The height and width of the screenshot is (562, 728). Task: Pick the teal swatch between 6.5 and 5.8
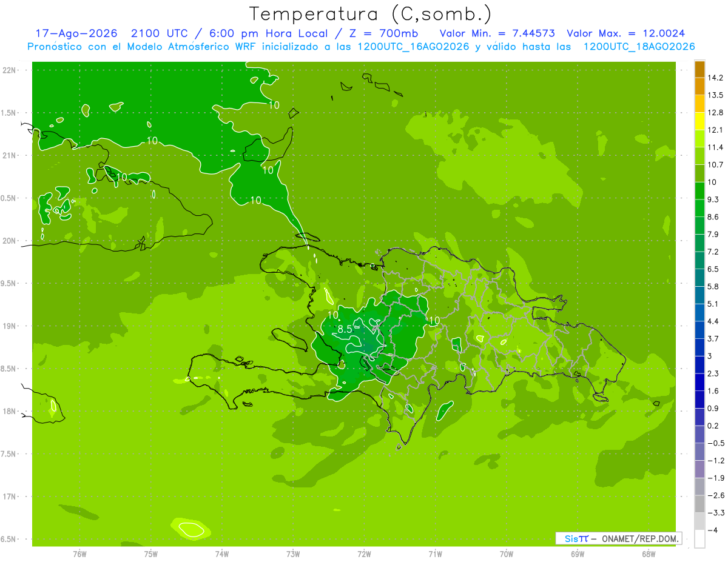pyautogui.click(x=700, y=278)
